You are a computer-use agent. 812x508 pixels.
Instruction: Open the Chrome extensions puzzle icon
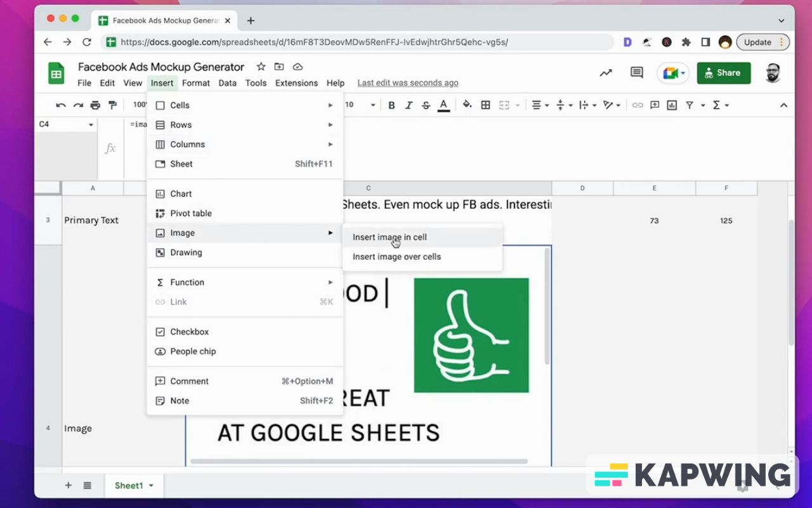(x=686, y=43)
